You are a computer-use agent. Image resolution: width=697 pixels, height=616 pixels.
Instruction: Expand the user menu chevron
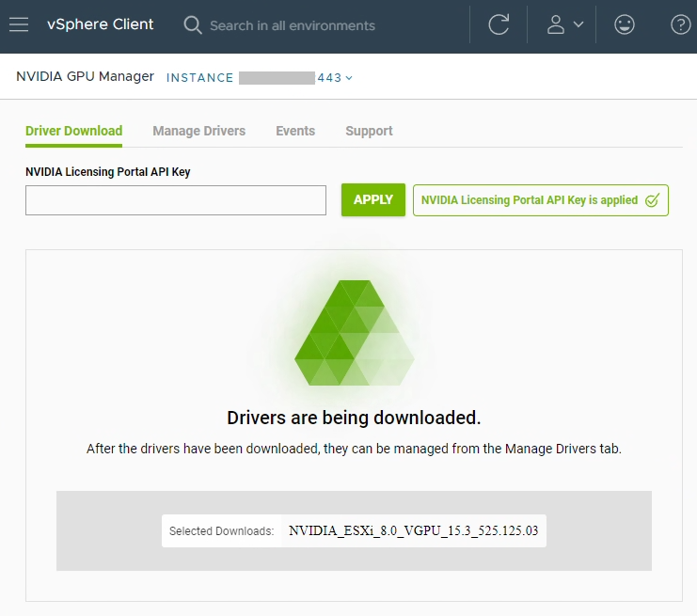[578, 25]
